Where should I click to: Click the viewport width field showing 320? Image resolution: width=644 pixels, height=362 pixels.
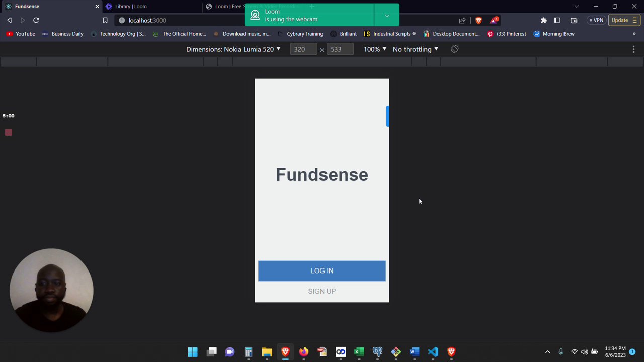(x=303, y=49)
